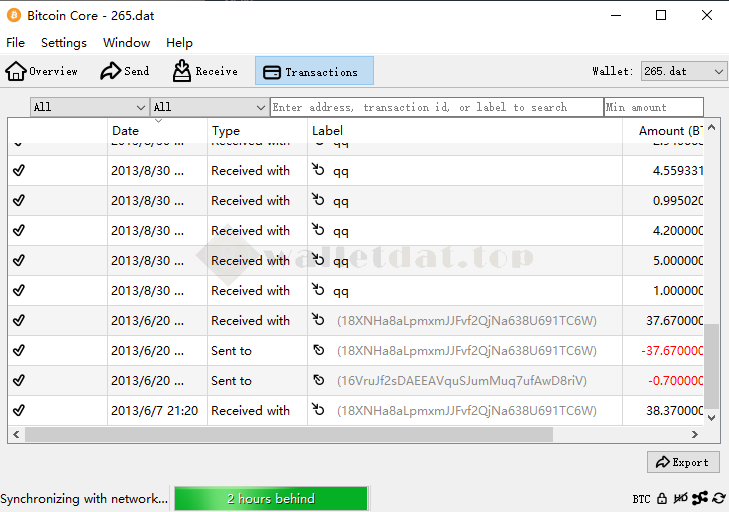The width and height of the screenshot is (729, 512).
Task: Click the Receive inbox icon
Action: [x=182, y=71]
